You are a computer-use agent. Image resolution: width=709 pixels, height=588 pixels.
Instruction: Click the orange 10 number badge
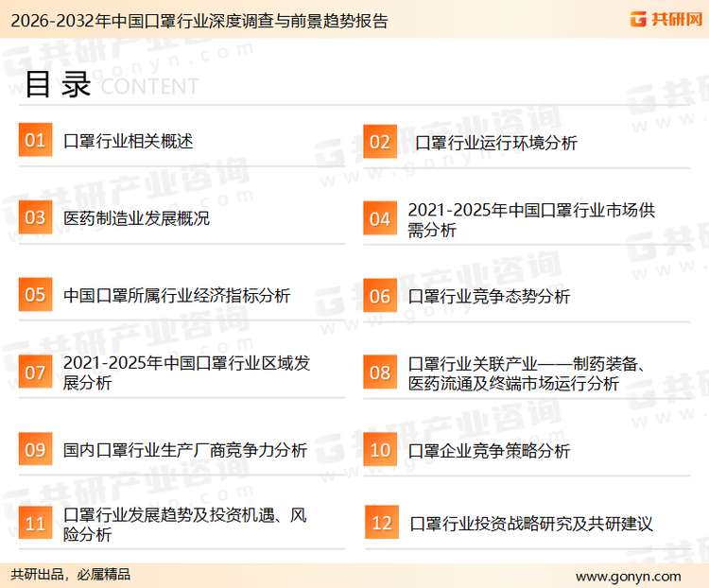pos(380,450)
